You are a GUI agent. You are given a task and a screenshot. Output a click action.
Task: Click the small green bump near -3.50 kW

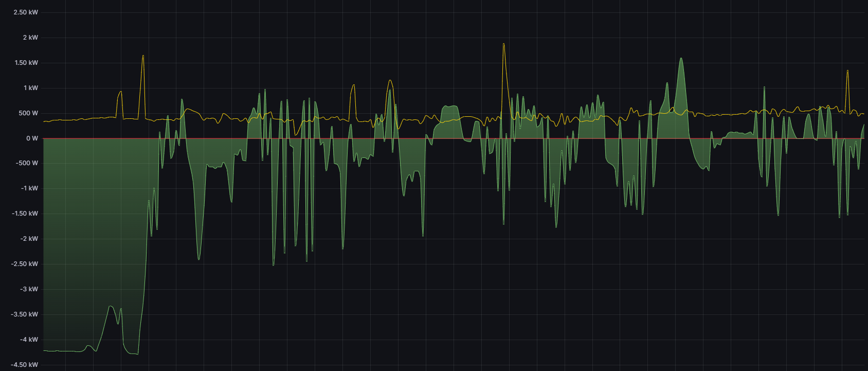111,307
